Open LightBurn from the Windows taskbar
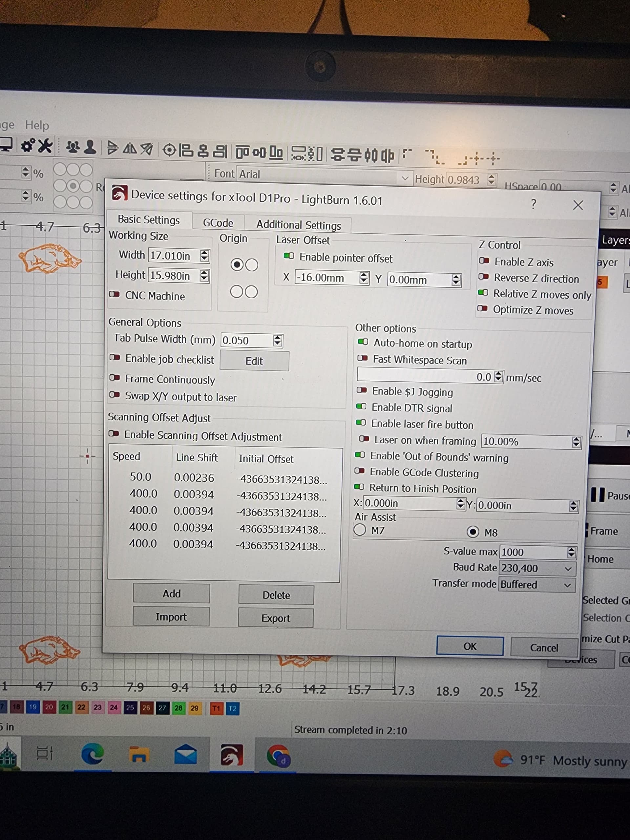Screen dimensions: 630x840 coord(231,755)
